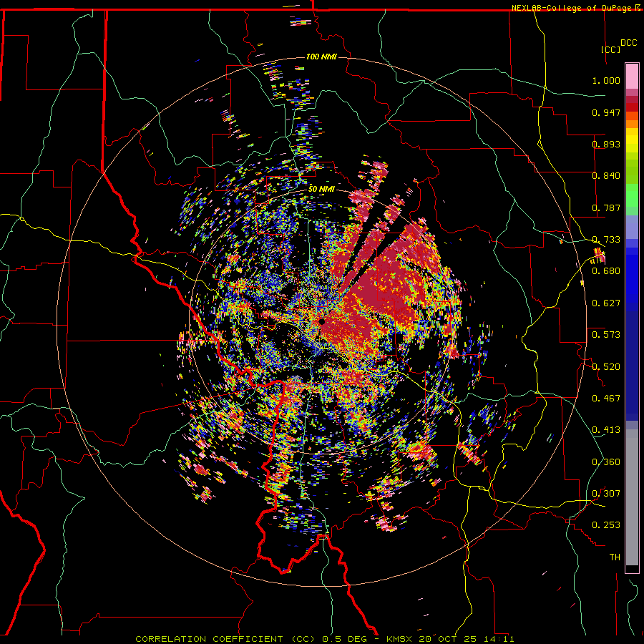Viewport: 644px width, 644px height.
Task: Click the 0.893 legend value
Action: pos(606,144)
